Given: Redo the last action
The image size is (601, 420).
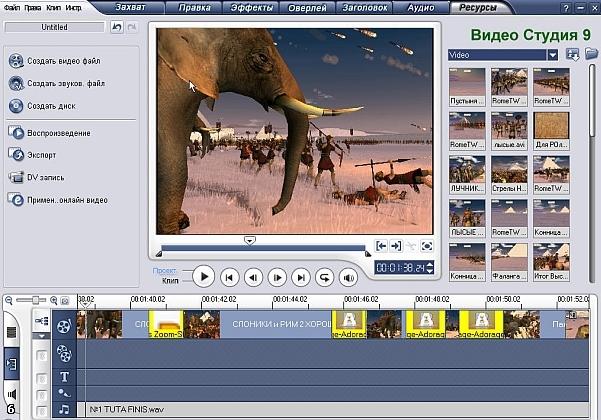Looking at the screenshot, I should click(132, 27).
